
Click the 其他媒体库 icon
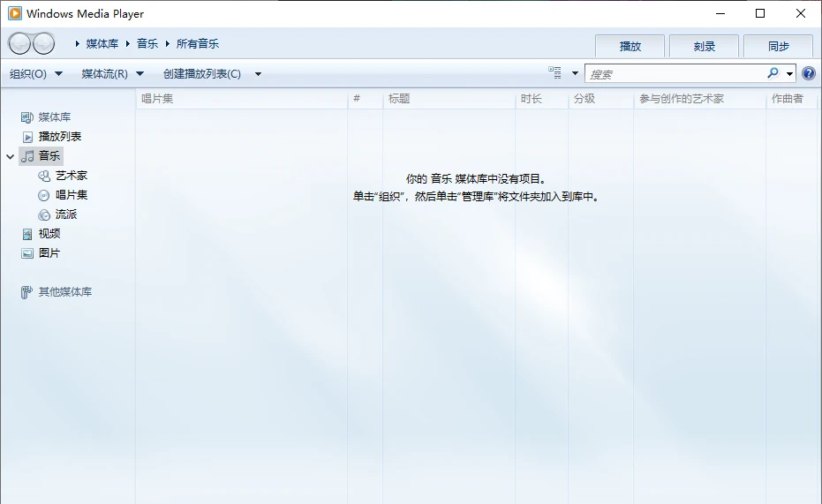coord(26,292)
